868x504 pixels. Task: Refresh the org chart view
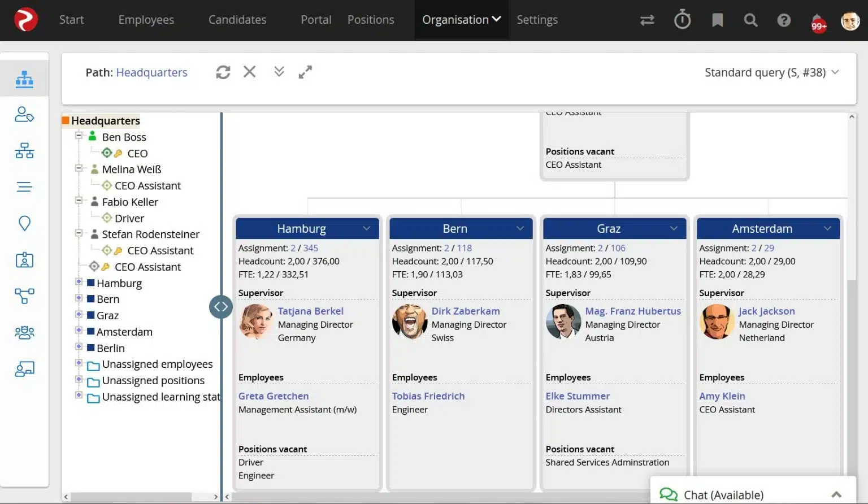[223, 72]
